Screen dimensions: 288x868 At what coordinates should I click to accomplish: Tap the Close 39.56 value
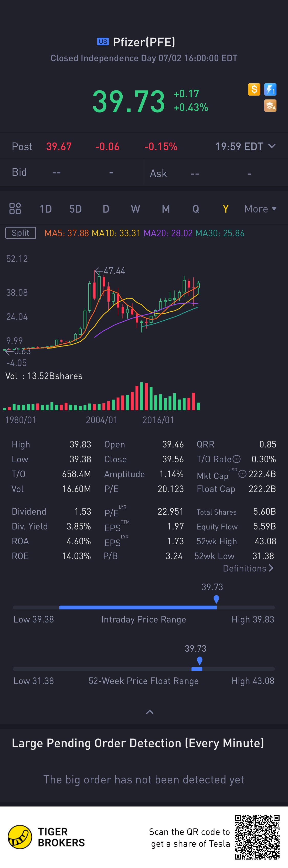[173, 459]
